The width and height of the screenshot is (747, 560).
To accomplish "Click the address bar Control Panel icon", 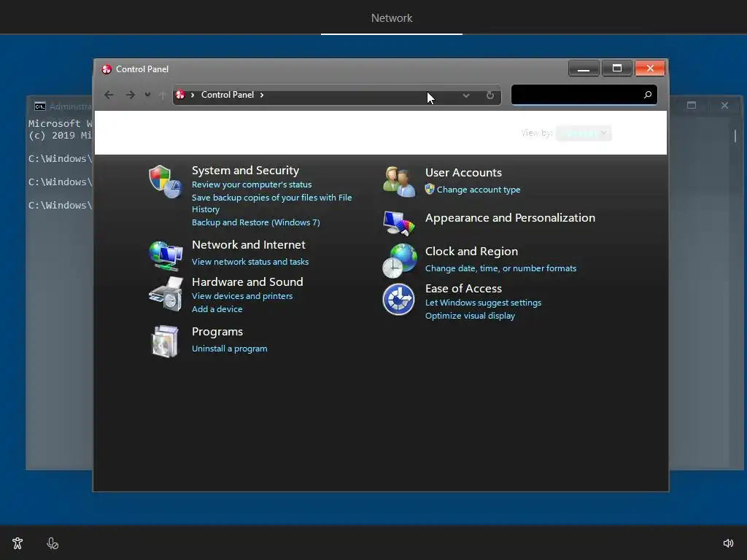I will (x=180, y=95).
